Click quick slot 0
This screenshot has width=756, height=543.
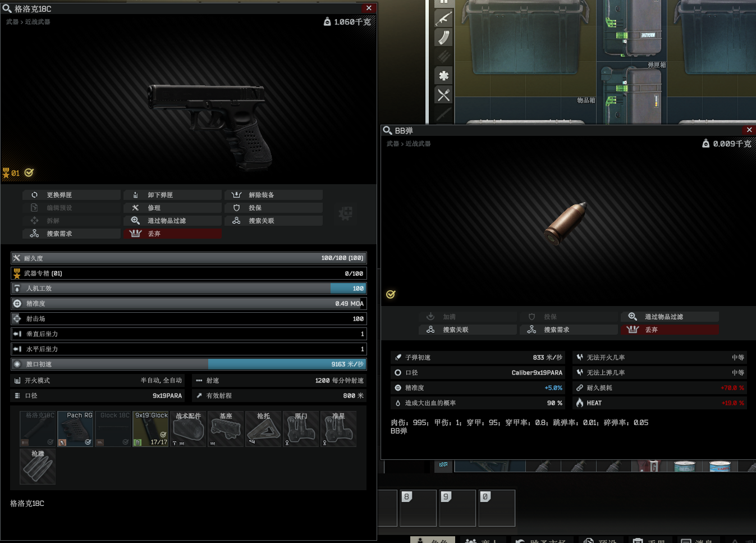[x=497, y=508]
